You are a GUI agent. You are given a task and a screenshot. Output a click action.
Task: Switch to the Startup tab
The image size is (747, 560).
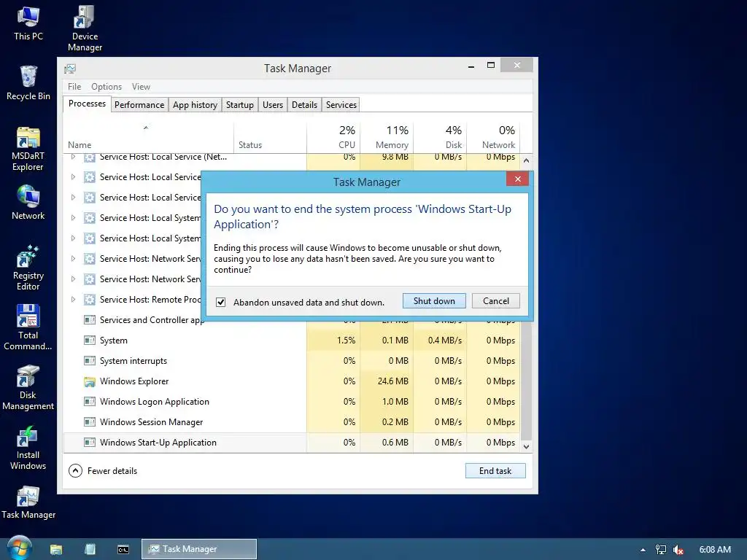click(239, 105)
